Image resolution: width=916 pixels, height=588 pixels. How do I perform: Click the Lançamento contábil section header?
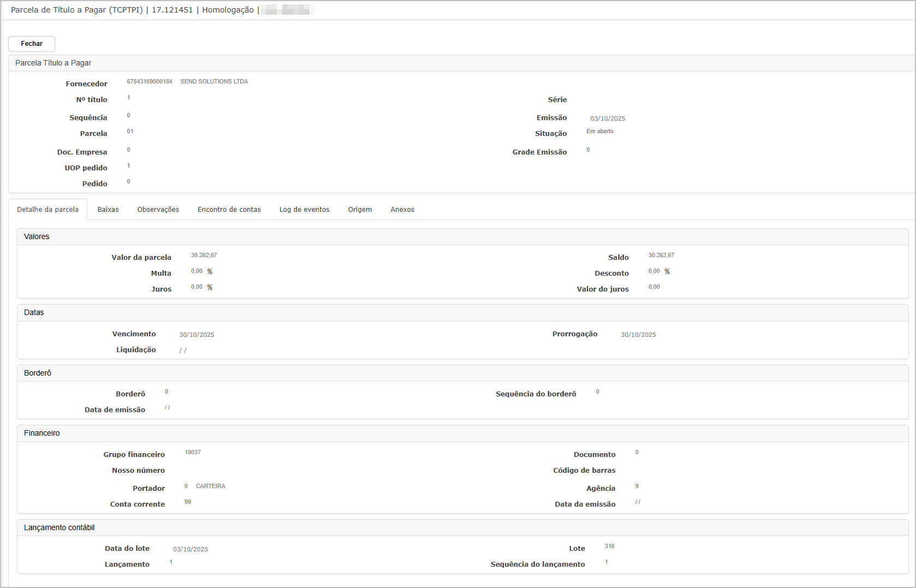coord(60,528)
